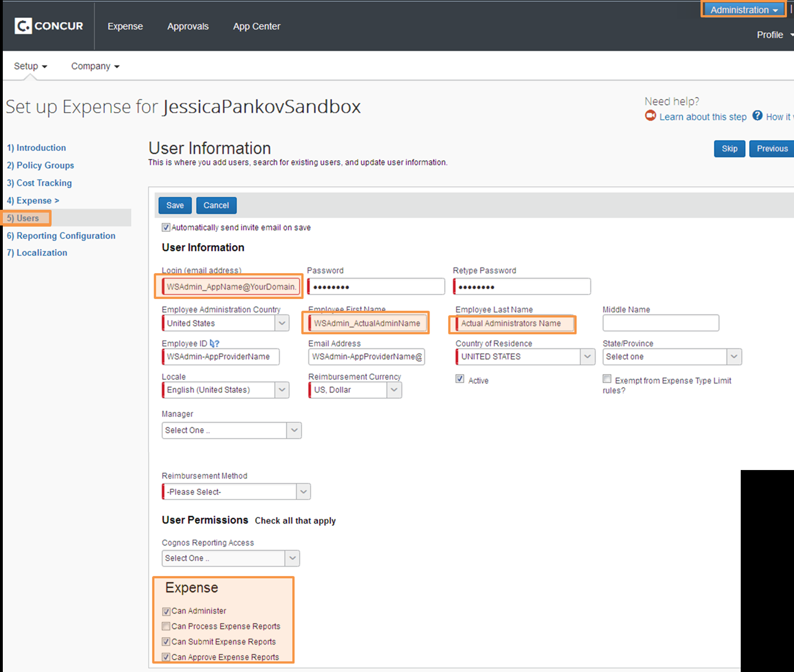
Task: Open the Expense tab
Action: coord(125,26)
